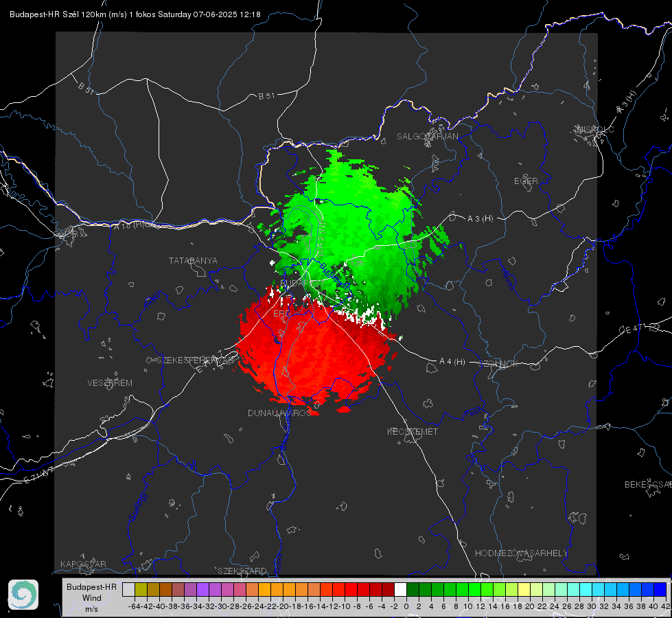Select the BÉKÉSCSABA city label
Screen dimensions: 672x618
tap(648, 485)
